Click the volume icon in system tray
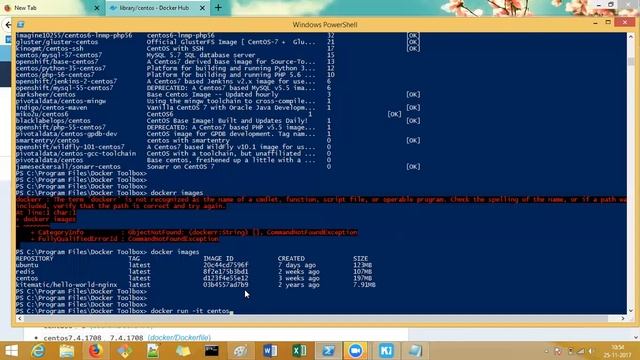This screenshot has width=640, height=360. (591, 351)
